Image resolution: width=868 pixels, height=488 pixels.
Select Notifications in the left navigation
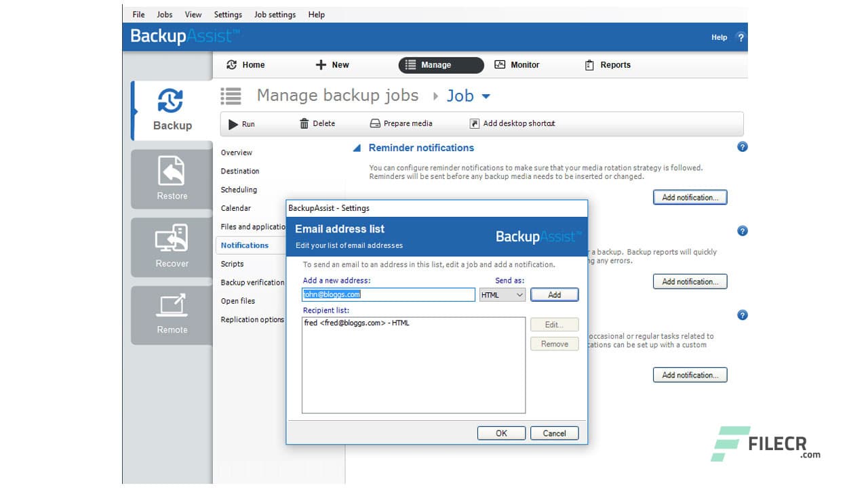244,245
